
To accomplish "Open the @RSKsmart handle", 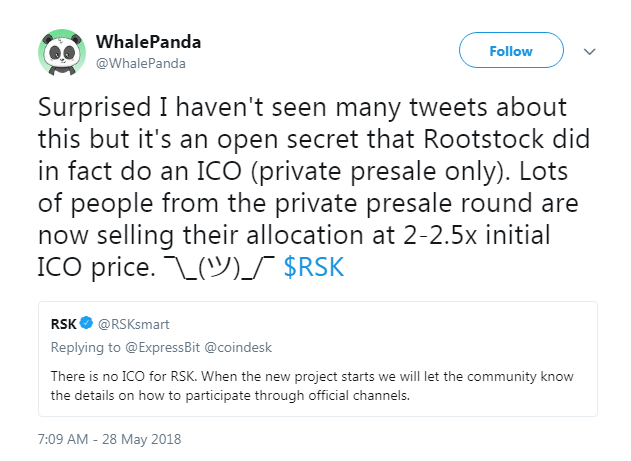I will tap(132, 325).
